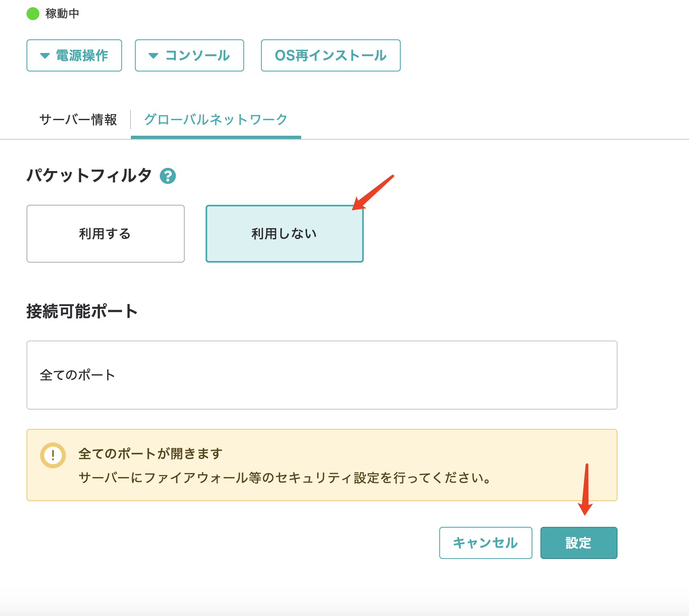
Task: Click the キャンセル button
Action: point(486,543)
